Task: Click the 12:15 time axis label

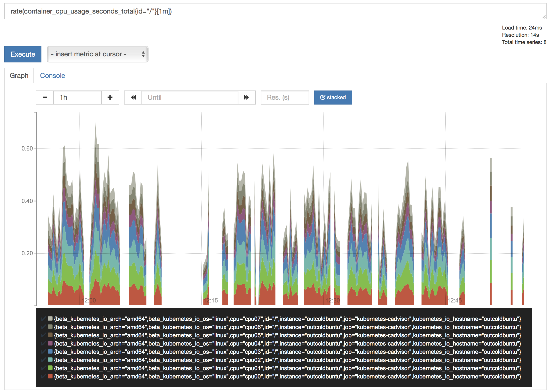Action: (x=211, y=301)
